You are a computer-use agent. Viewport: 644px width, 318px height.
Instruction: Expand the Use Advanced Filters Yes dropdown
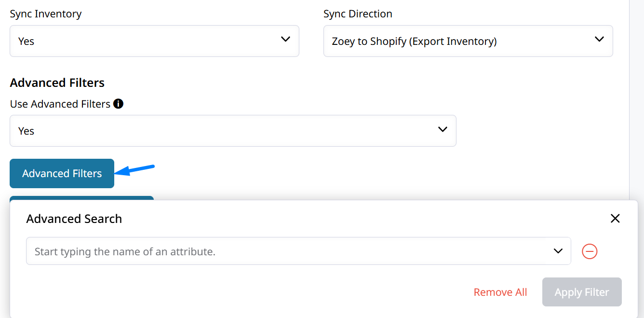[x=222, y=131]
